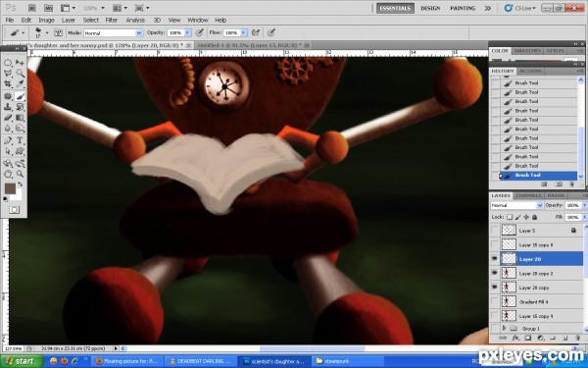588x368 pixels.
Task: Open the brush Mode dropdown
Action: coord(113,33)
